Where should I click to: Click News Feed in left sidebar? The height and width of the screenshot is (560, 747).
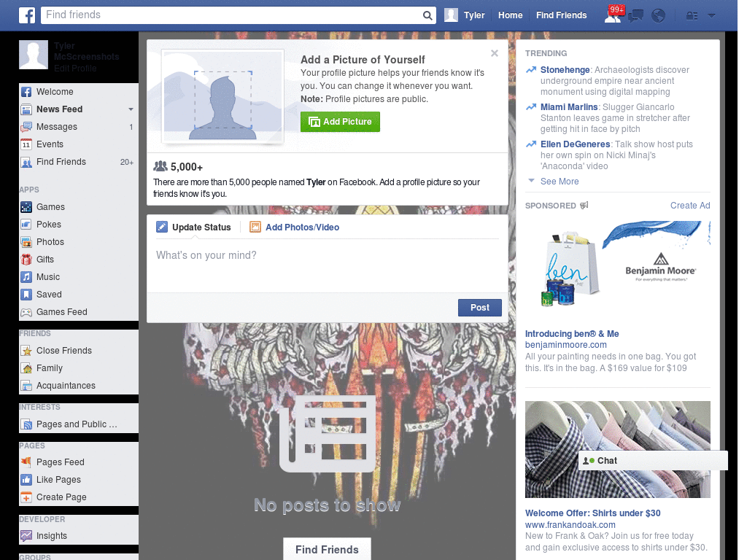pyautogui.click(x=79, y=109)
